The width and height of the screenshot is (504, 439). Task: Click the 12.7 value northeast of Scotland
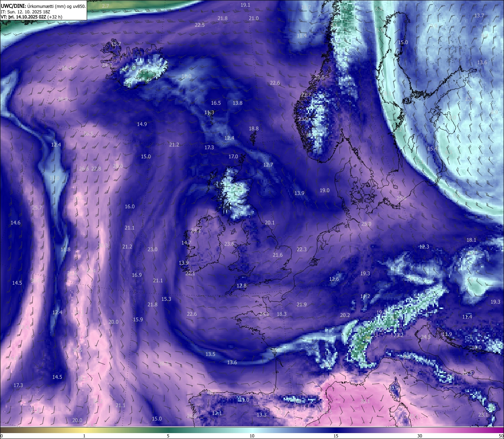coord(268,165)
